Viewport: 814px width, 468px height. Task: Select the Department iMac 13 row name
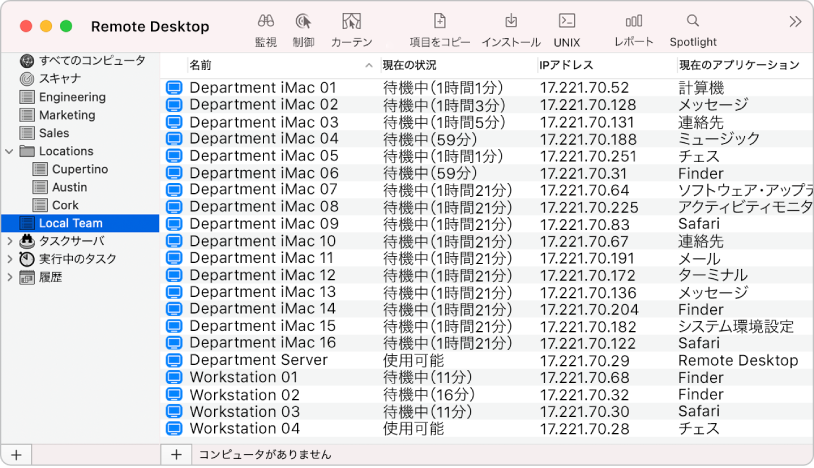(x=263, y=292)
